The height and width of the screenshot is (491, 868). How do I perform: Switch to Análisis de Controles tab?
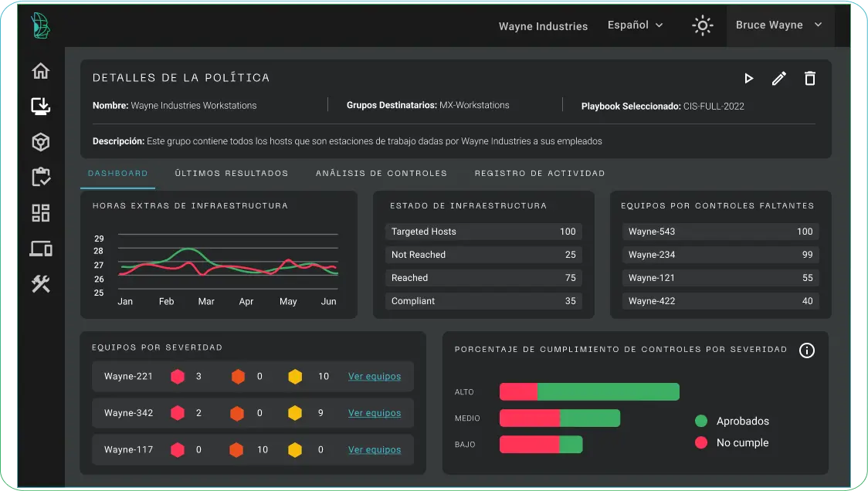381,173
